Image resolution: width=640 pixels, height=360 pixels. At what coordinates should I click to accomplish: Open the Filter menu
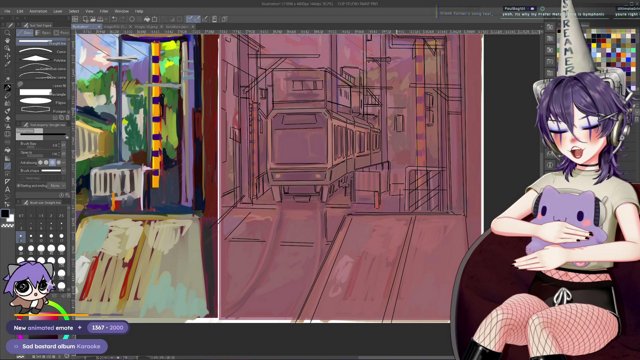pos(104,11)
